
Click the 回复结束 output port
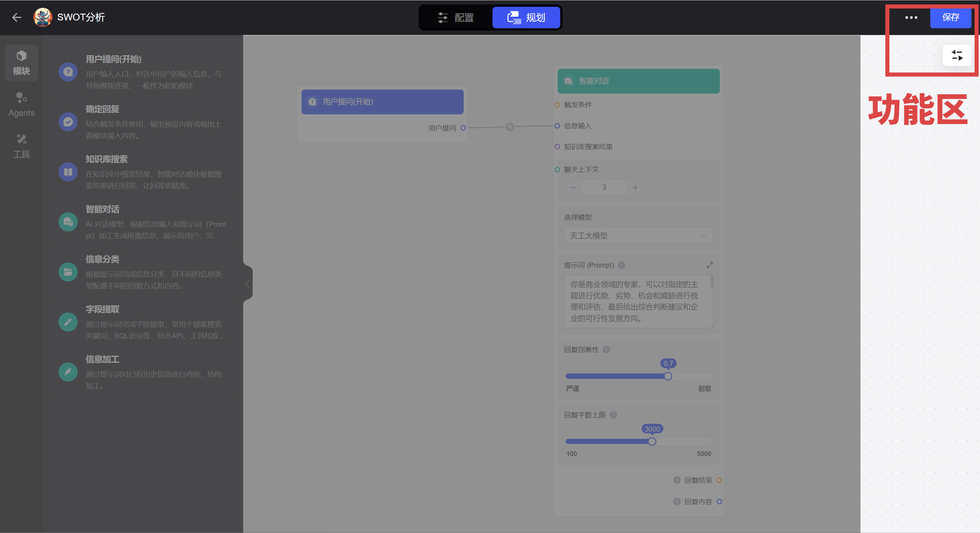719,480
